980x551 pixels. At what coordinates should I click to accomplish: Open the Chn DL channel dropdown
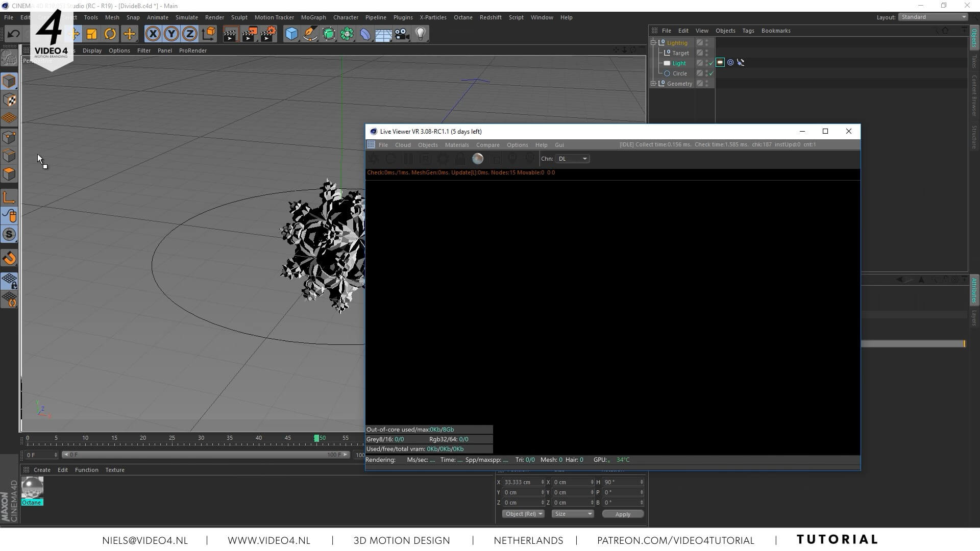click(x=572, y=159)
